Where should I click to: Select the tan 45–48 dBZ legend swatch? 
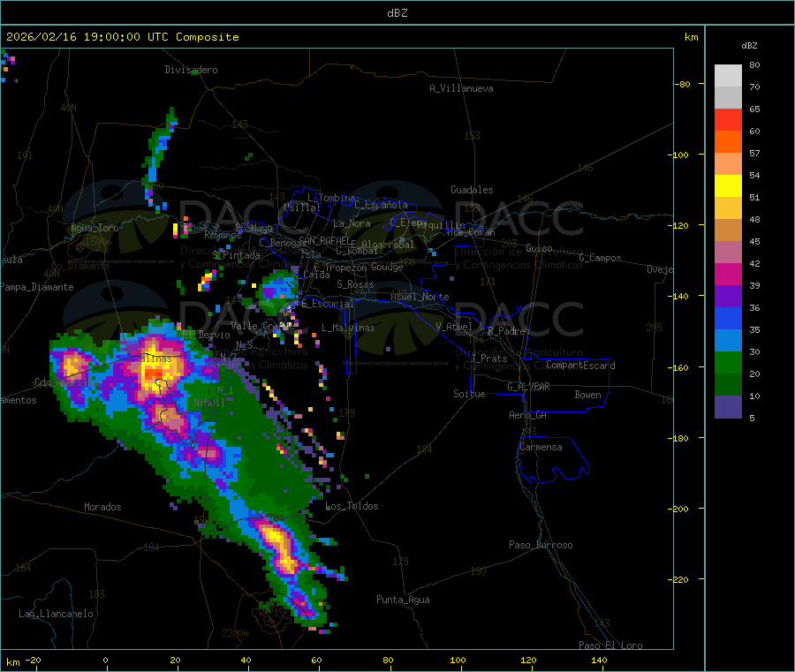[x=728, y=230]
